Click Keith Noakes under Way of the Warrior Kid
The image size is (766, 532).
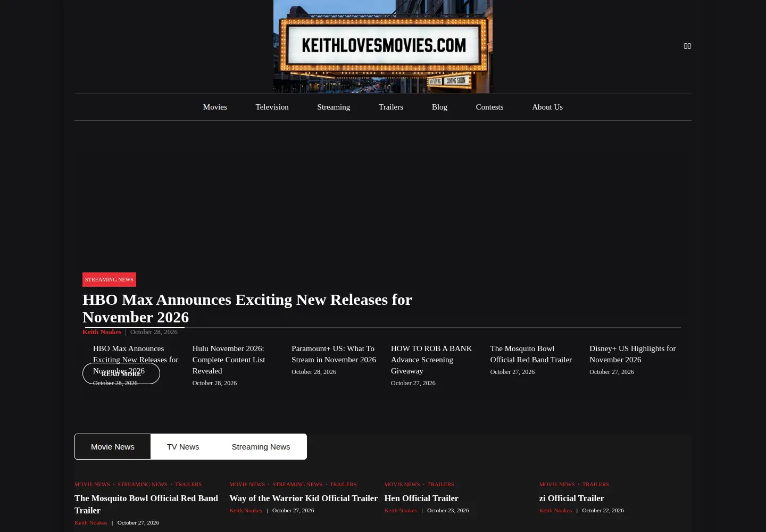pos(246,511)
